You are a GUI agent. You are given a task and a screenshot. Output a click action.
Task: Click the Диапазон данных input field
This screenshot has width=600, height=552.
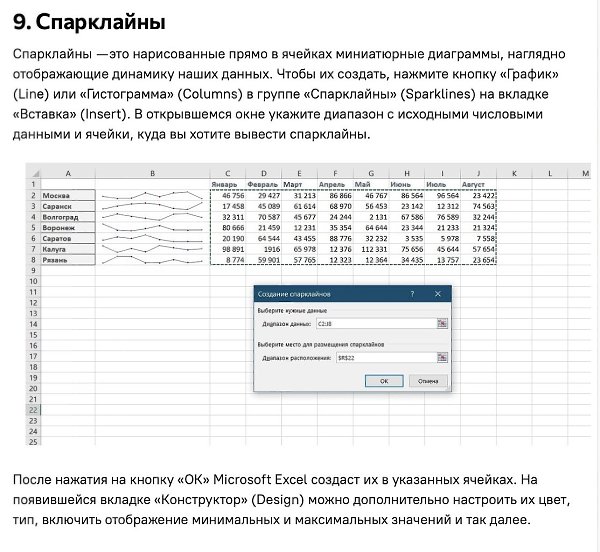coord(373,325)
